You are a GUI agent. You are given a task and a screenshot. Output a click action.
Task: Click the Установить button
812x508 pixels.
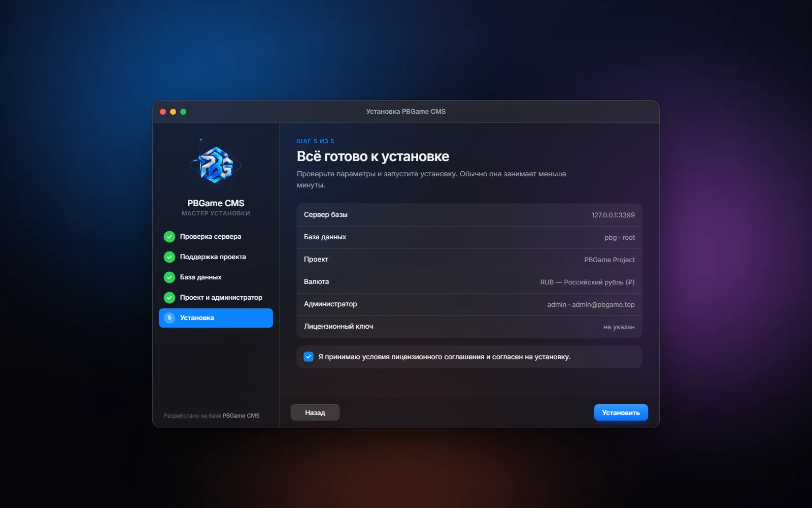tap(621, 412)
